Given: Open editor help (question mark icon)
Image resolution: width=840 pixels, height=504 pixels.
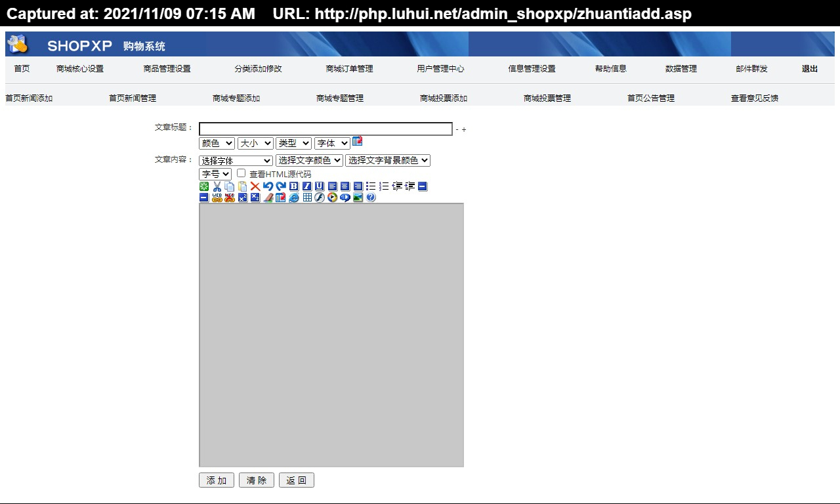Looking at the screenshot, I should pyautogui.click(x=371, y=198).
